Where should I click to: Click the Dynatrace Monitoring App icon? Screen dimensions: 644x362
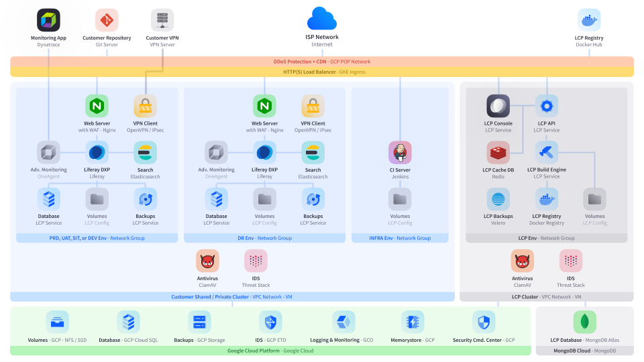[48, 20]
